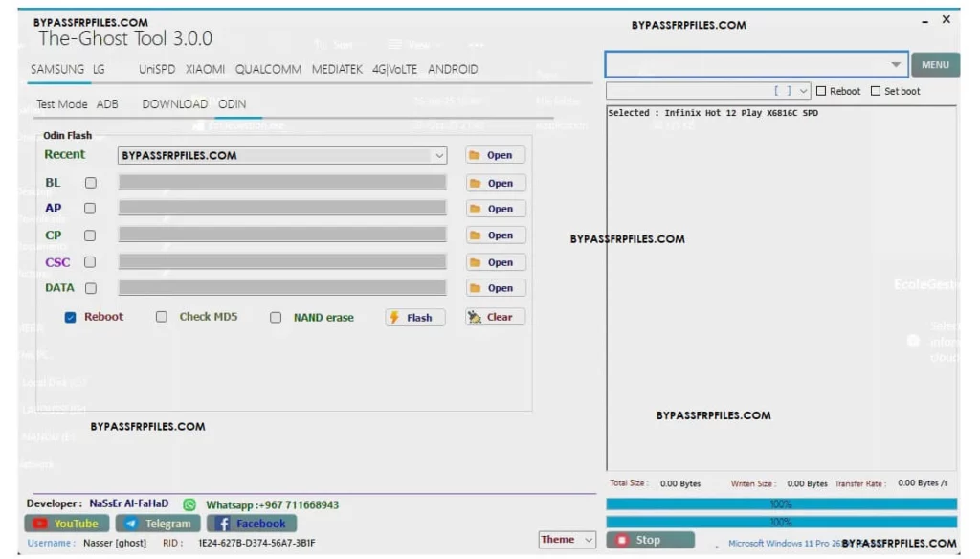Tick Reboot checkbox beside Set boot
Screen dimensions: 980x559
(x=821, y=91)
